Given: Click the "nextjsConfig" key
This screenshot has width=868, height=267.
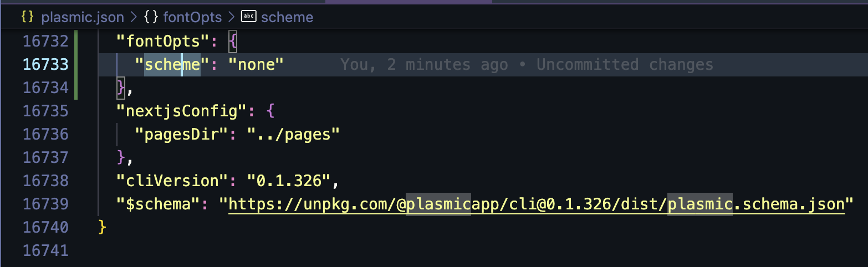Looking at the screenshot, I should coord(182,111).
